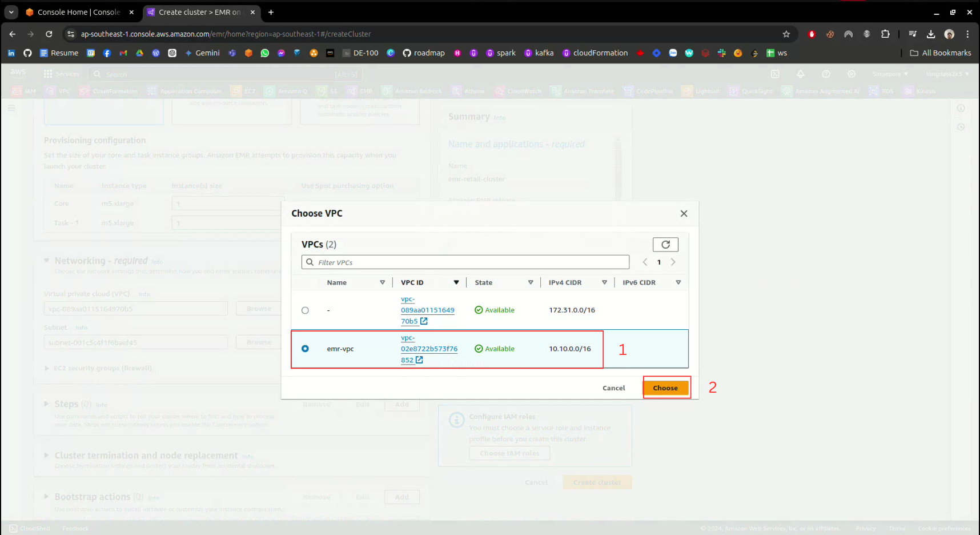Close the Choose VPC dialog
Viewport: 980px width, 535px height.
[684, 214]
